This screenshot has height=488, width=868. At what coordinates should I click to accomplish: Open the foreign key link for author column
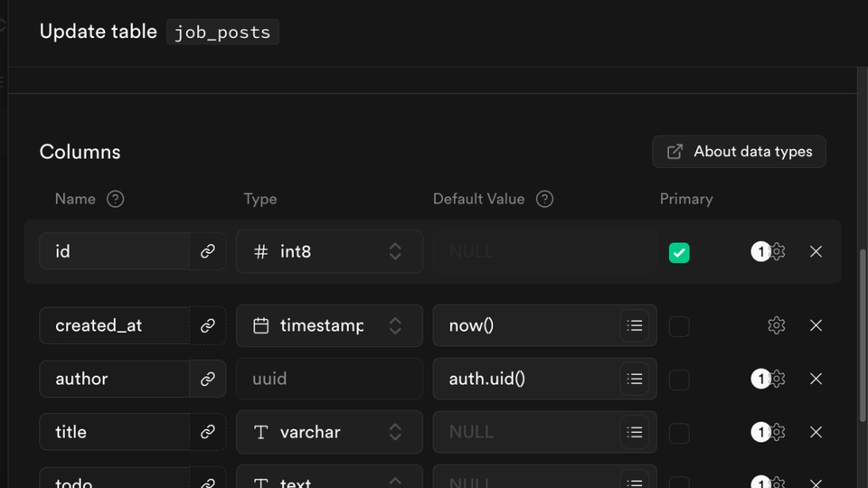click(208, 379)
